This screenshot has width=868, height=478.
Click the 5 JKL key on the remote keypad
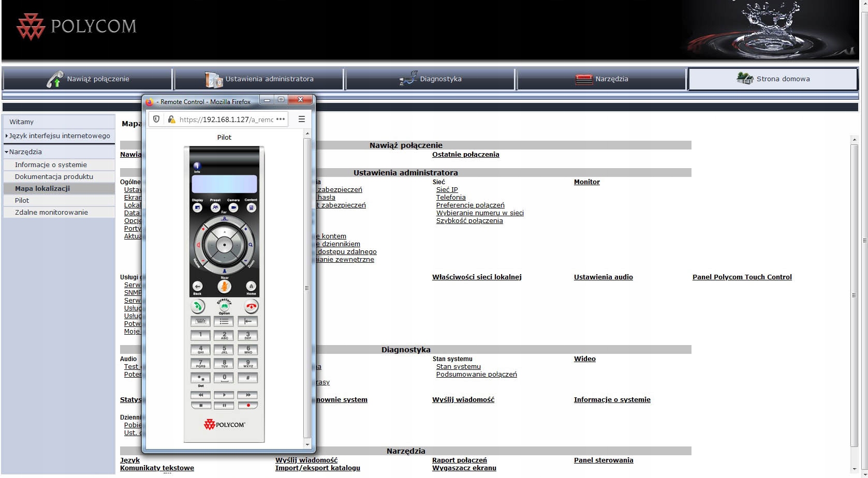pyautogui.click(x=224, y=350)
